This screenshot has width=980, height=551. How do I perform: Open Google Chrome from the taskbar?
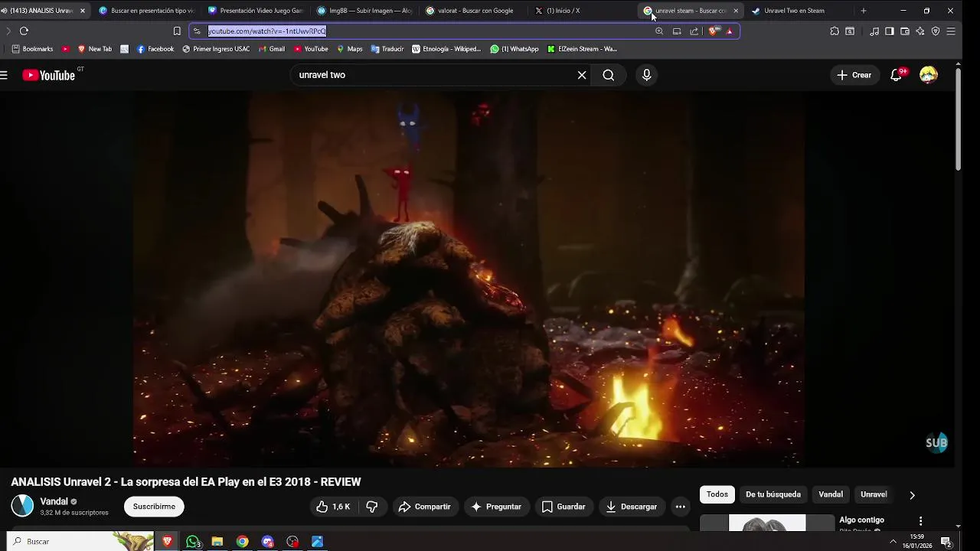pos(242,542)
